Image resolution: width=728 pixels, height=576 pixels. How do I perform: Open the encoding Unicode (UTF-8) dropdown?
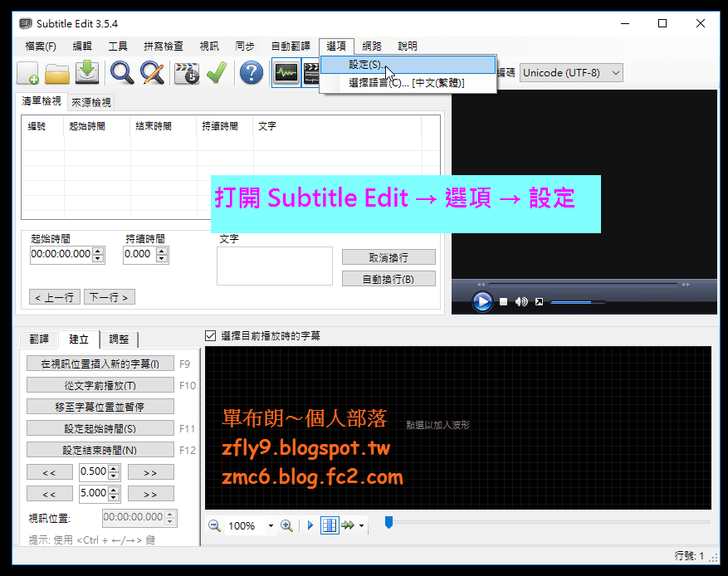pyautogui.click(x=571, y=73)
